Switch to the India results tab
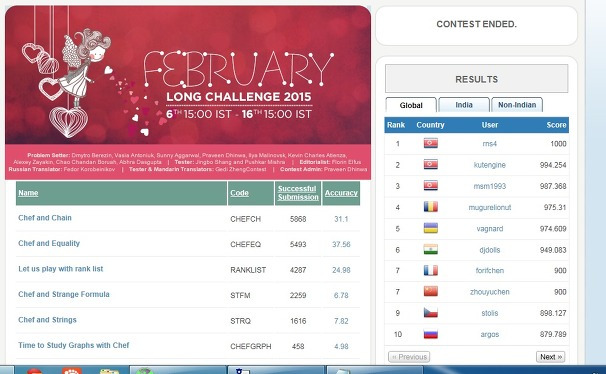 point(464,105)
